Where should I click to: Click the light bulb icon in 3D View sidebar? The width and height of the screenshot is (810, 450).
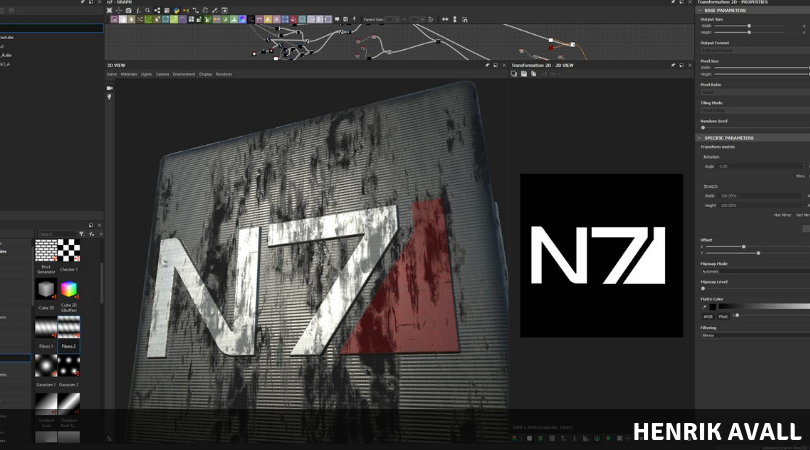coord(110,97)
